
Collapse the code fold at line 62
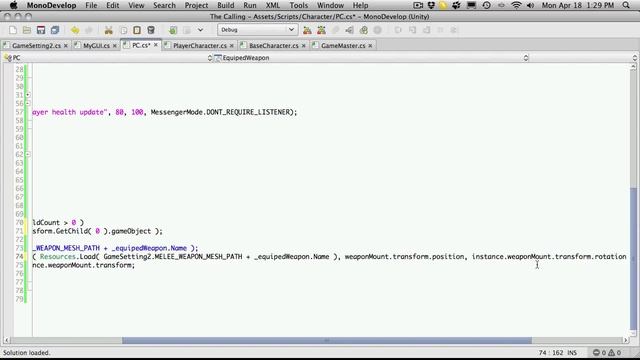coord(28,154)
